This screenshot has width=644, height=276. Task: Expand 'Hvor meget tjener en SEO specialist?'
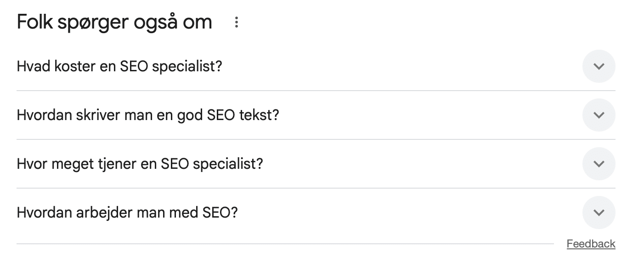coord(316,164)
